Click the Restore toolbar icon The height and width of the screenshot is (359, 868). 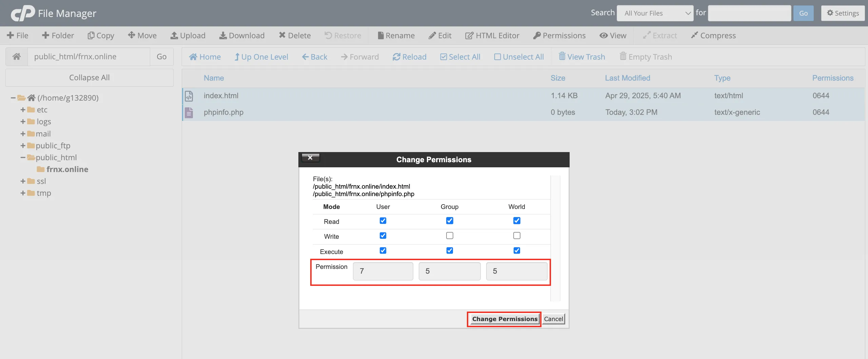coord(328,35)
